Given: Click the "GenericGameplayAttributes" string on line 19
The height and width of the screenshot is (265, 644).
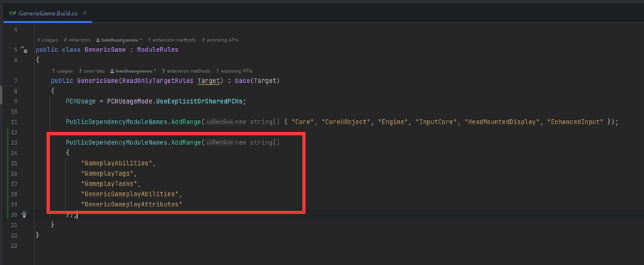Looking at the screenshot, I should tap(132, 204).
